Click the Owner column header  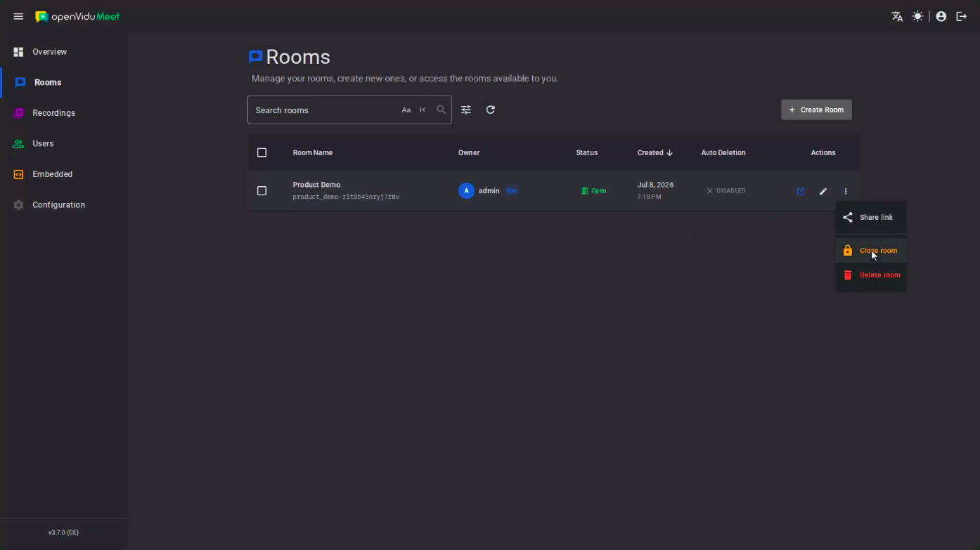tap(469, 152)
